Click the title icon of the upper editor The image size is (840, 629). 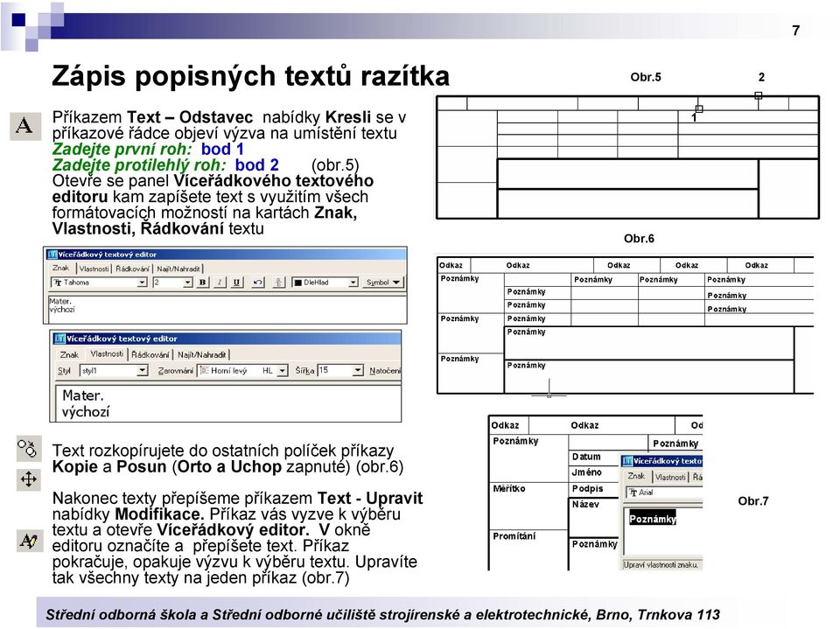pyautogui.click(x=52, y=255)
